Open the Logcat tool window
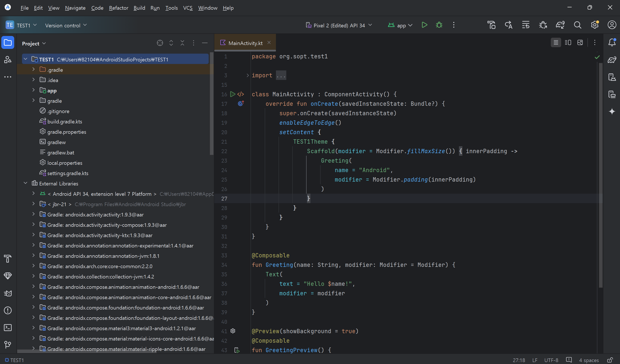The width and height of the screenshot is (620, 364). tap(8, 293)
